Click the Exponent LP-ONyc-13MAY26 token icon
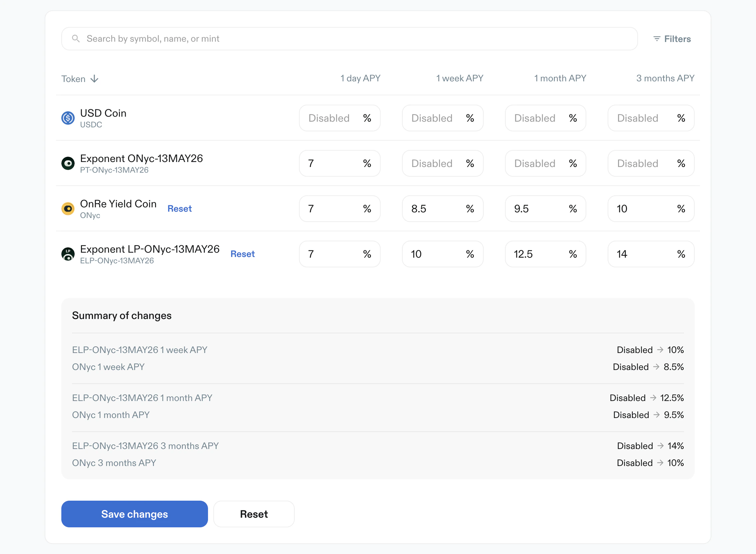Viewport: 756px width, 554px height. [68, 254]
